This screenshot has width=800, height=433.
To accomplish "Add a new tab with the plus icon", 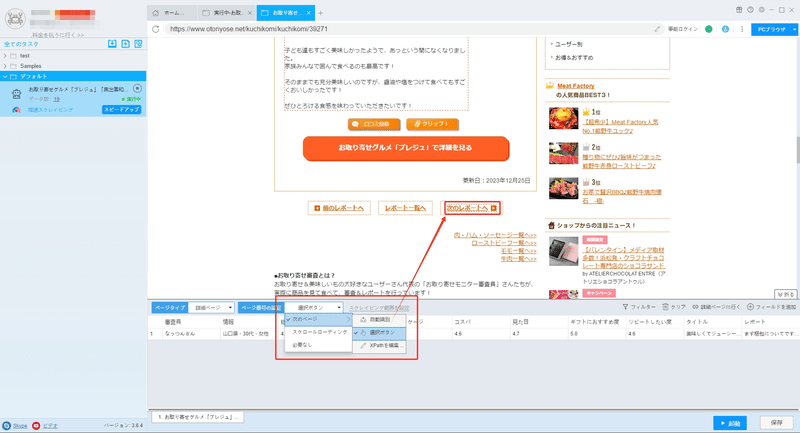I will (x=320, y=13).
